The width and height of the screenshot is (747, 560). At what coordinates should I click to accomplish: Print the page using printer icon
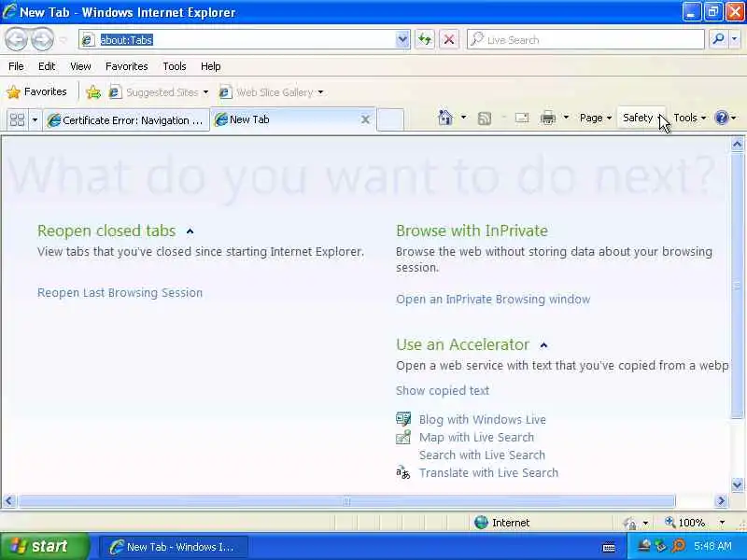(548, 118)
